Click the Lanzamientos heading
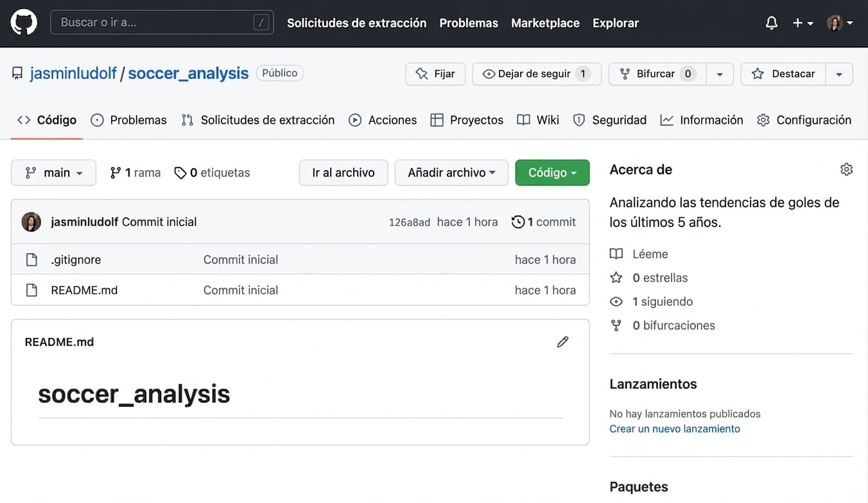Viewport: 868px width, 503px height. tap(653, 384)
